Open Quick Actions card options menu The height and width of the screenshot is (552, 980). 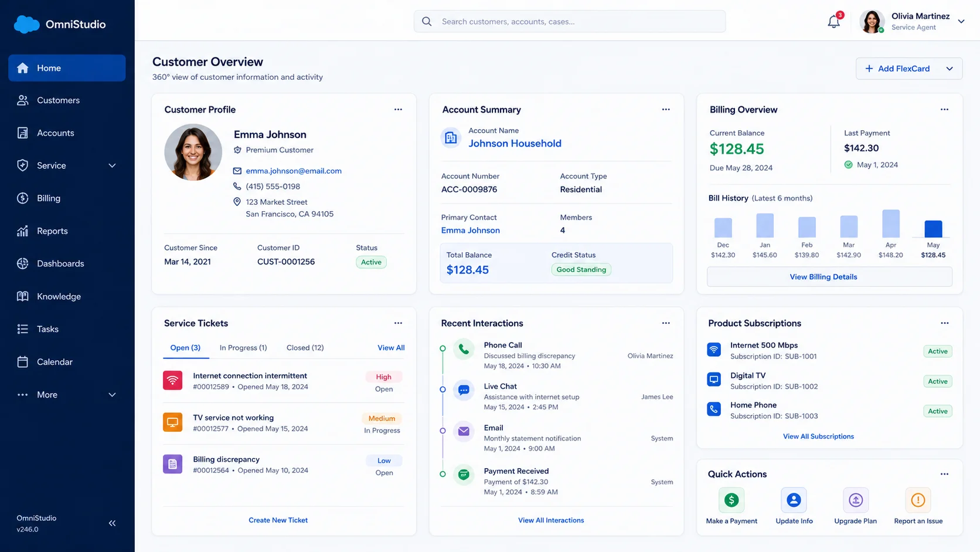(944, 474)
